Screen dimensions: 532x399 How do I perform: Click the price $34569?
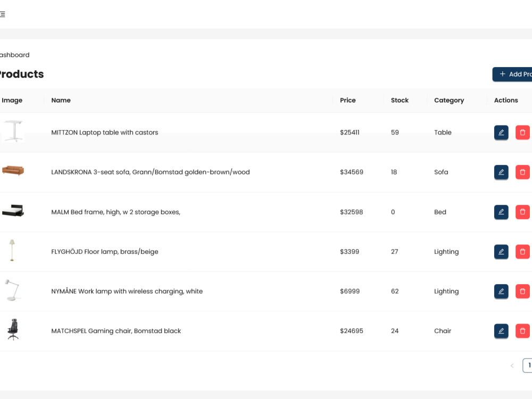pos(352,172)
